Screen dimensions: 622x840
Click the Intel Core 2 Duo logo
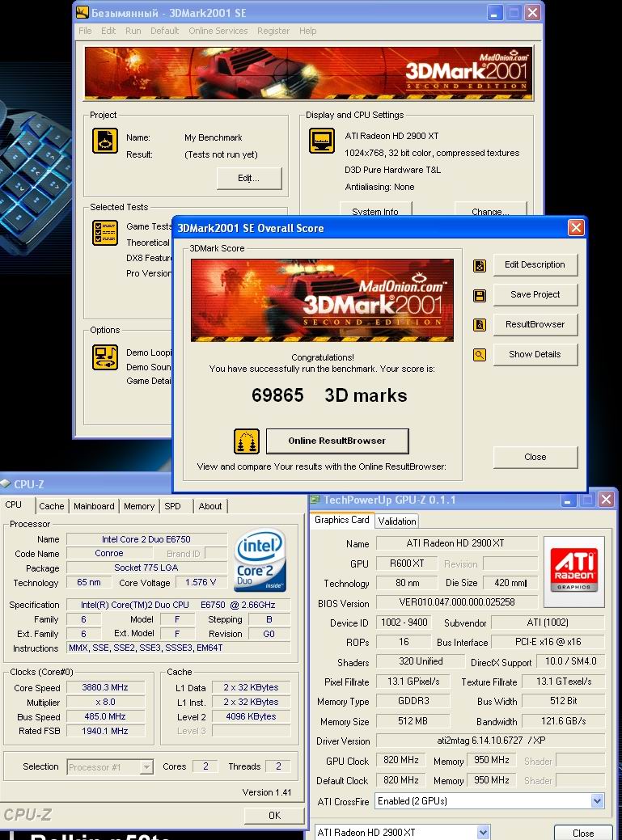[260, 559]
